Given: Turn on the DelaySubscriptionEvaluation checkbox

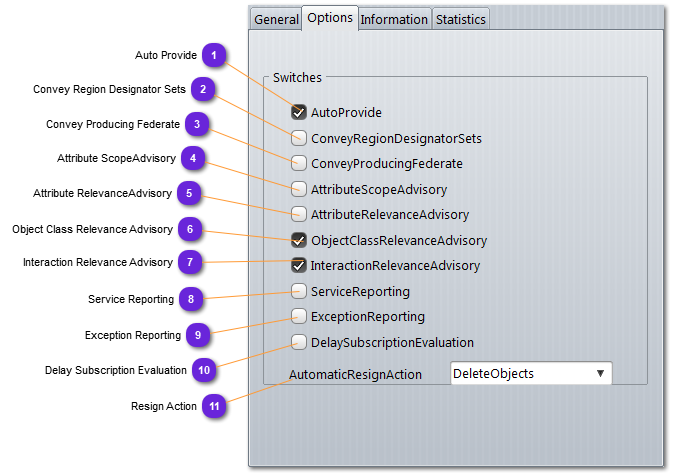Looking at the screenshot, I should click(x=299, y=342).
